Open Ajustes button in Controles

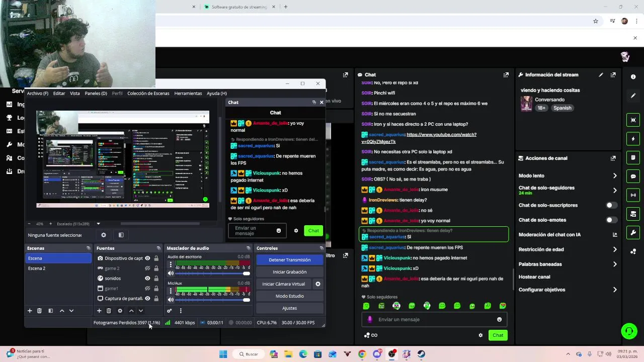pyautogui.click(x=289, y=308)
